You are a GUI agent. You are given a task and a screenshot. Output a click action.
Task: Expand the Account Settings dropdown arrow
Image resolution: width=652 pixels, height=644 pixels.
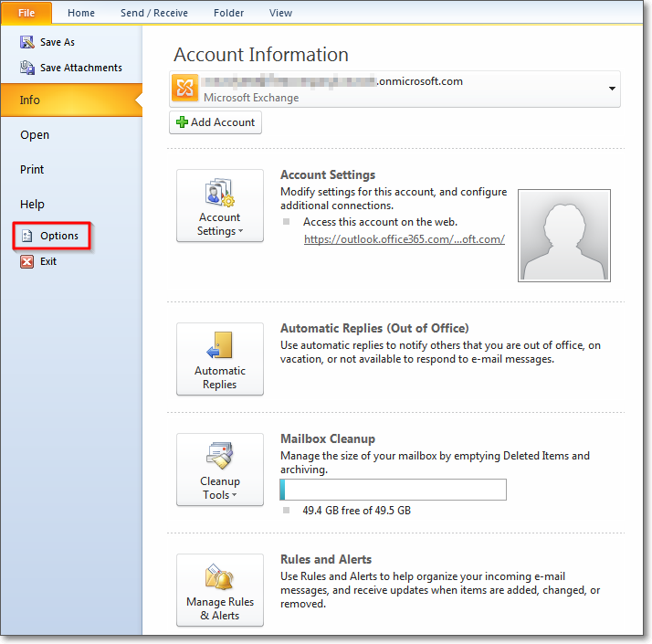pos(241,230)
